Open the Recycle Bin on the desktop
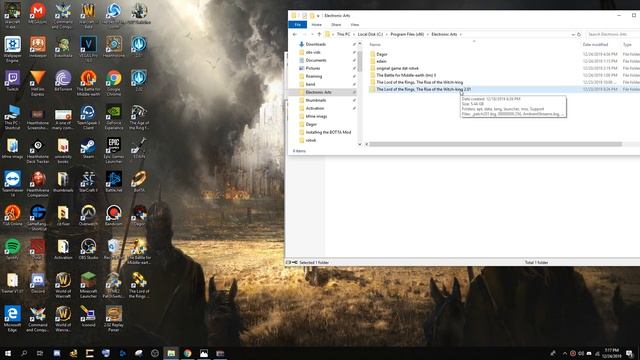This screenshot has height=360, width=640. [113, 249]
